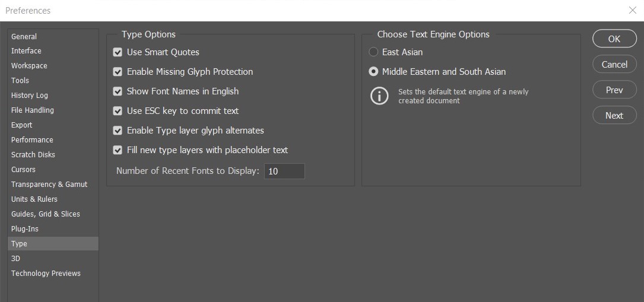Select the East Asian text engine option
This screenshot has height=302, width=644.
[x=373, y=52]
